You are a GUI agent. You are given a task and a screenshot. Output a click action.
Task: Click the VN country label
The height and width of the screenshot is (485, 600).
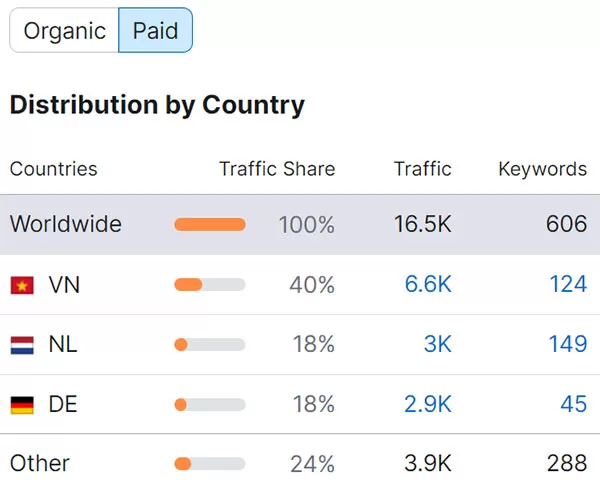coord(64,285)
